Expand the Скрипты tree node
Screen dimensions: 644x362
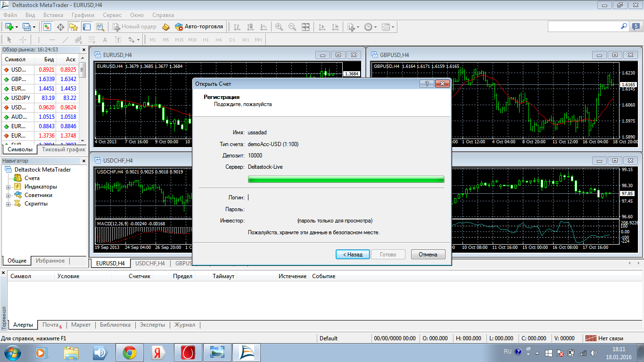(8, 204)
